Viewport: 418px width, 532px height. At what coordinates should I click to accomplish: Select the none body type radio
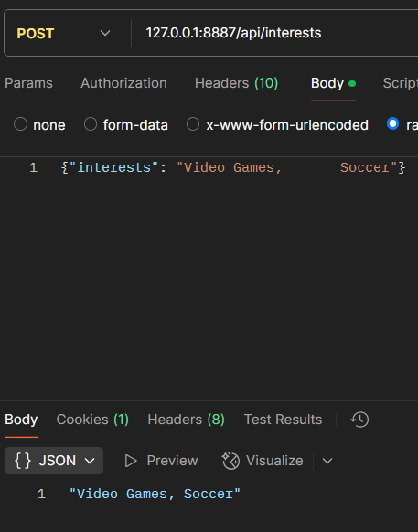(20, 124)
